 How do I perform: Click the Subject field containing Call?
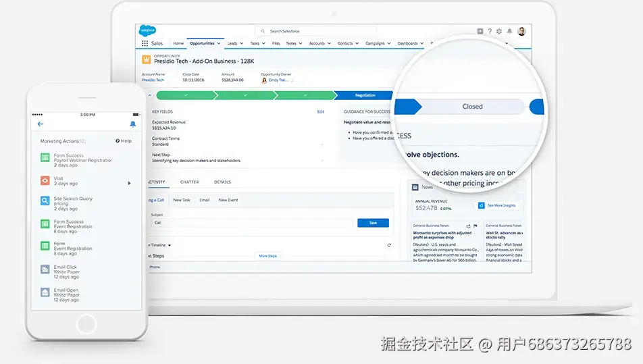tap(252, 223)
